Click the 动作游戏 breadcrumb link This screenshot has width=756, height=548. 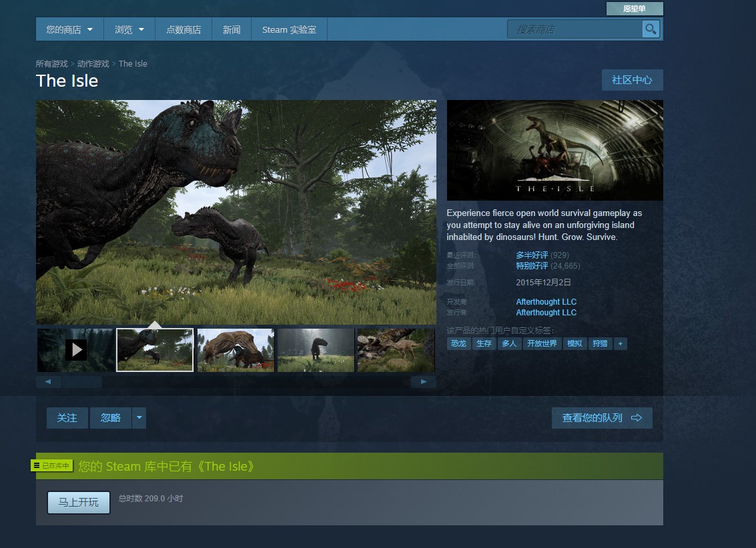93,63
